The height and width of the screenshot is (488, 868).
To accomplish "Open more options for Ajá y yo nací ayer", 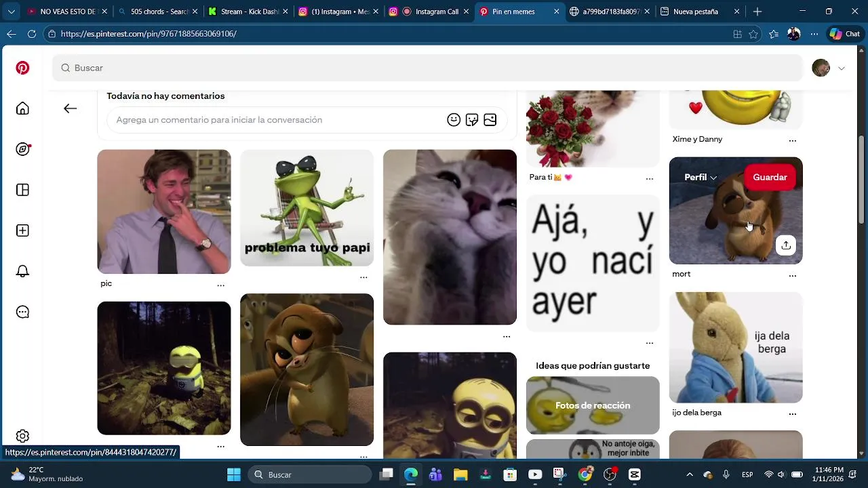I will coord(650,343).
